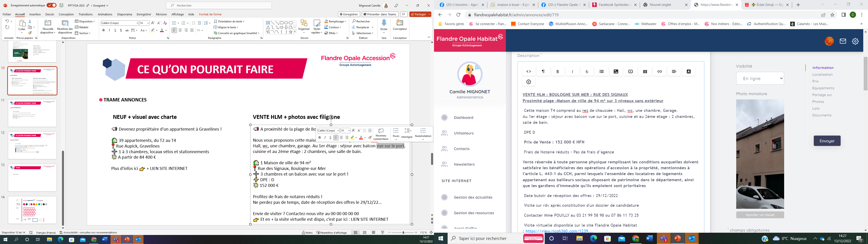
Task: Open Orientation du texte dropdown
Action: [x=229, y=21]
